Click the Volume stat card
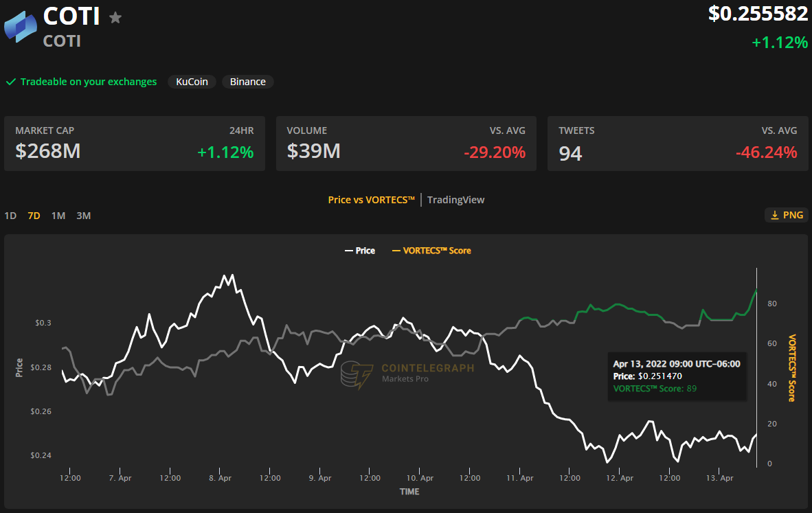The width and height of the screenshot is (812, 513). (x=406, y=144)
